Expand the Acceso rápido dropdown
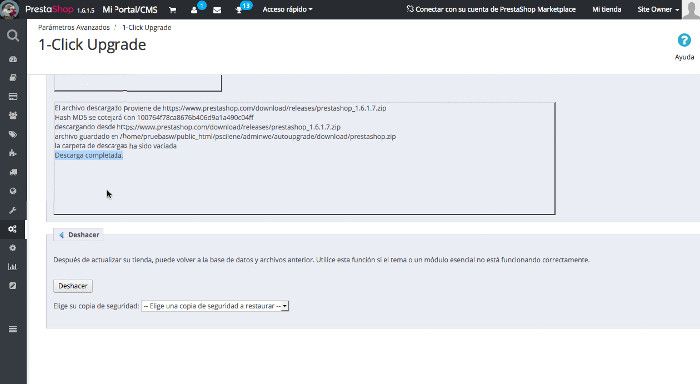700x384 pixels. click(x=287, y=9)
